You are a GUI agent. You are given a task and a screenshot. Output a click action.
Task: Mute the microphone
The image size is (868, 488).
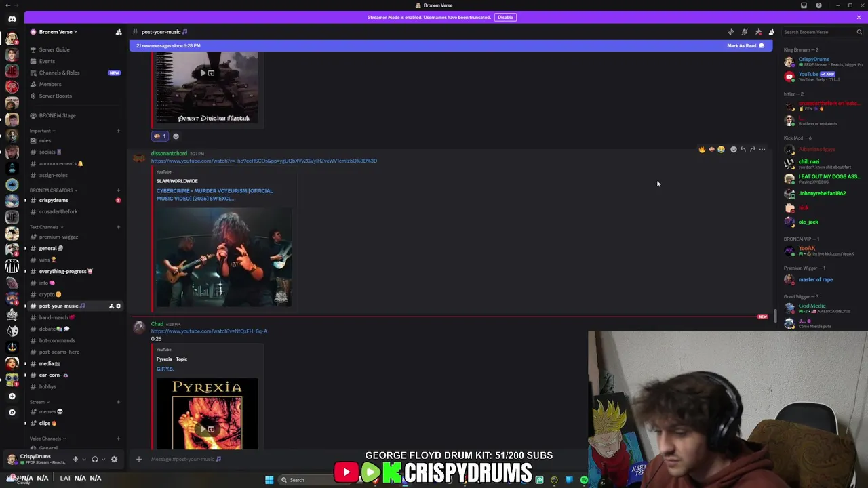tap(75, 459)
